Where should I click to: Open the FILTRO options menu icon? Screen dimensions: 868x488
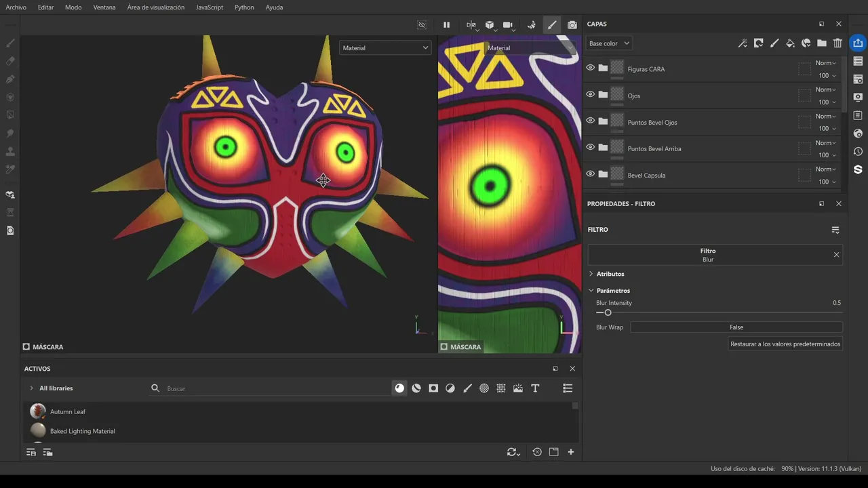click(x=835, y=230)
